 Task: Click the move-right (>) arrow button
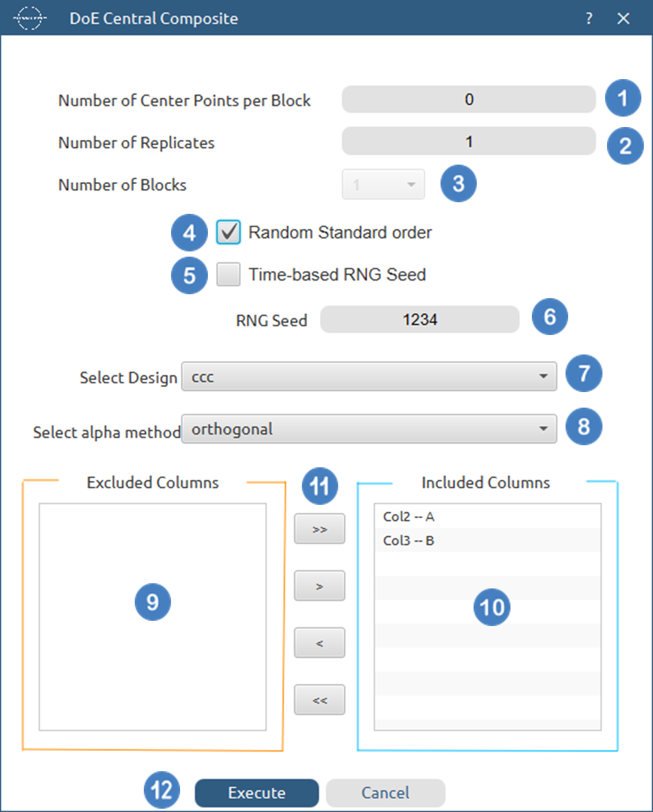319,586
